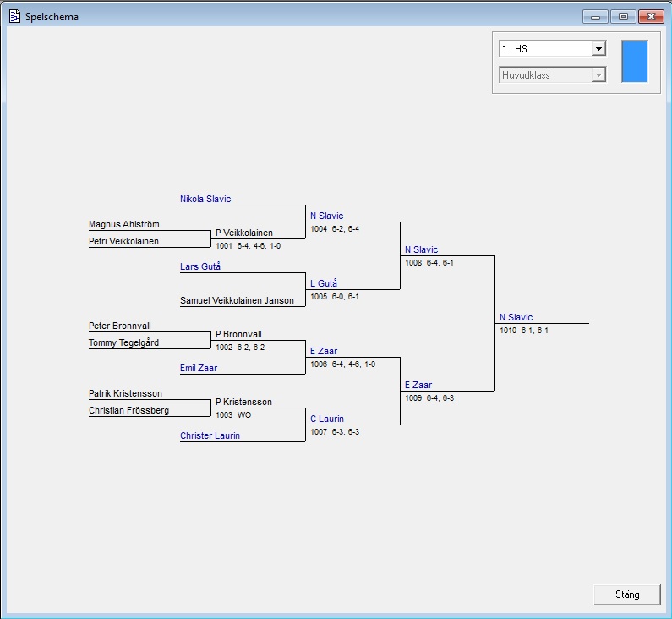This screenshot has width=672, height=619.
Task: Click Samuel Veikkolainen Janson entry
Action: 237,301
